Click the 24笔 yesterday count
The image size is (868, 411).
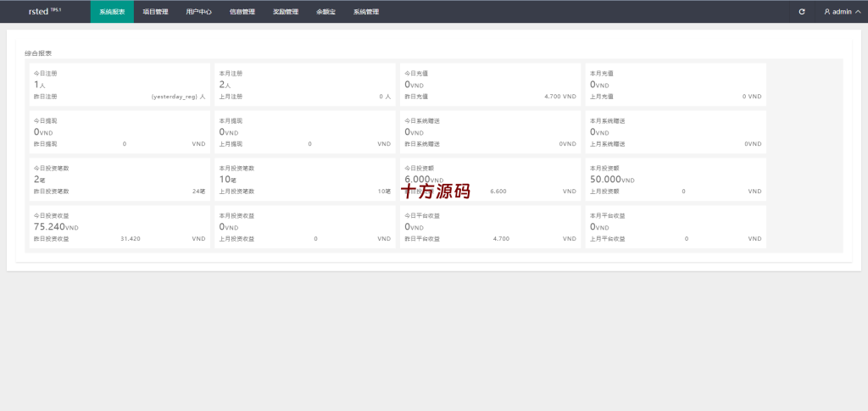tap(198, 192)
